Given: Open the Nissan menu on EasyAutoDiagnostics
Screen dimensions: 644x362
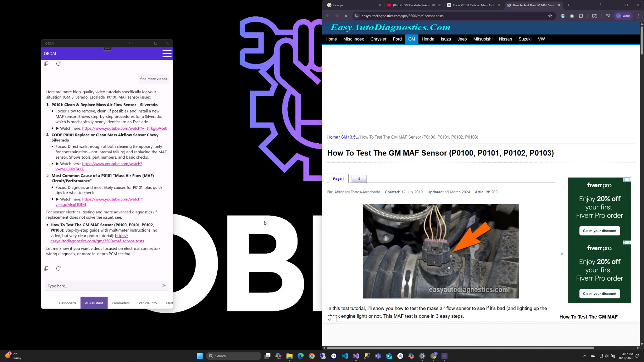Looking at the screenshot, I should (505, 39).
